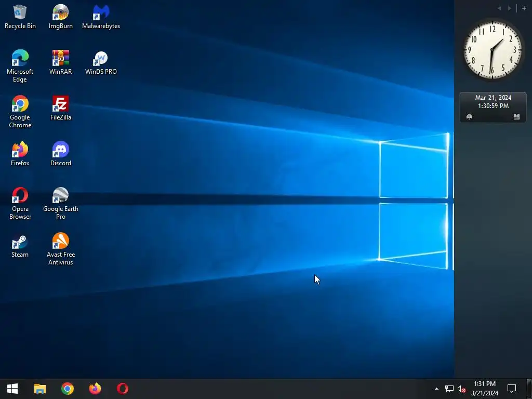
Task: Open the taskbar clock and date flyout
Action: (485, 389)
